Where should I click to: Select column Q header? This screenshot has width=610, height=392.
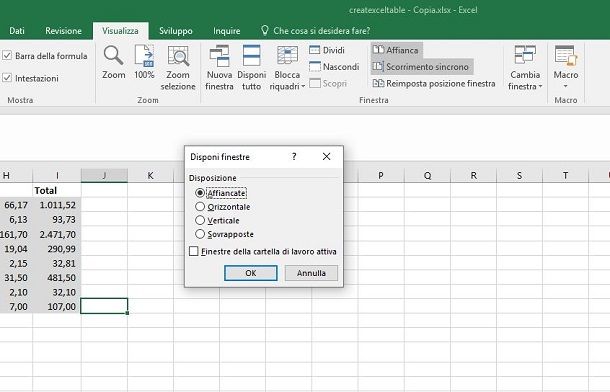(428, 175)
